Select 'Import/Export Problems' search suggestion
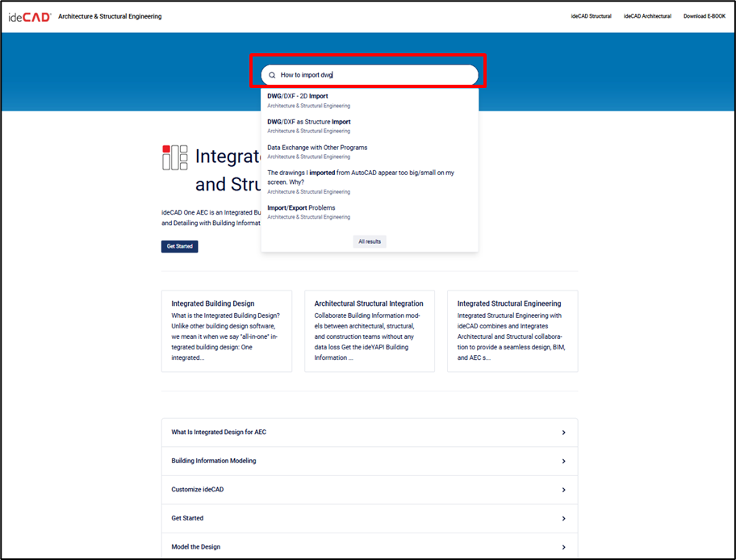 [301, 207]
